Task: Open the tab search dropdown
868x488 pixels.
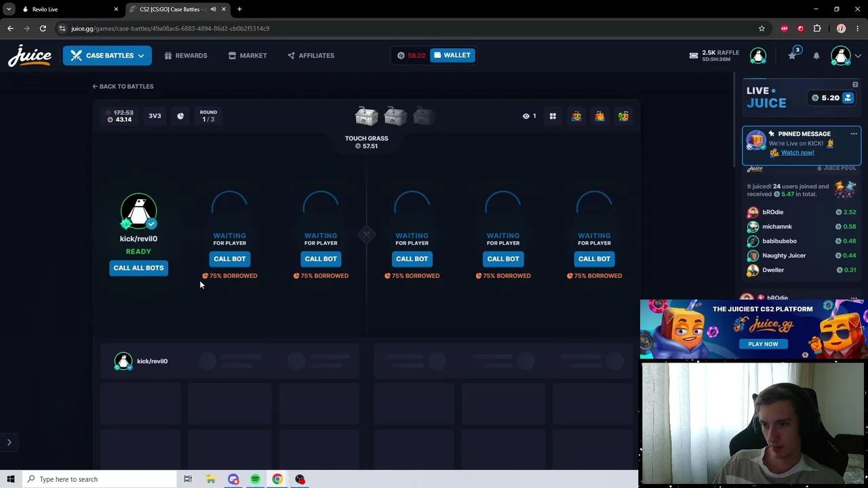Action: (8, 9)
